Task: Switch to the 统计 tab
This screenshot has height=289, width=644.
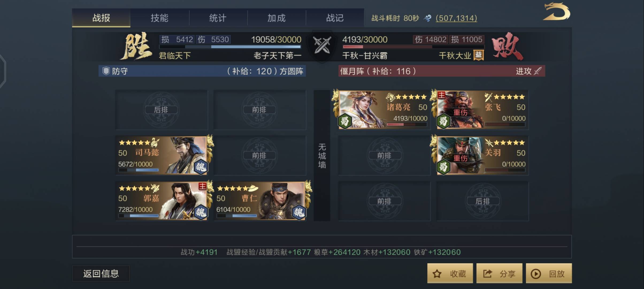Action: [x=218, y=18]
